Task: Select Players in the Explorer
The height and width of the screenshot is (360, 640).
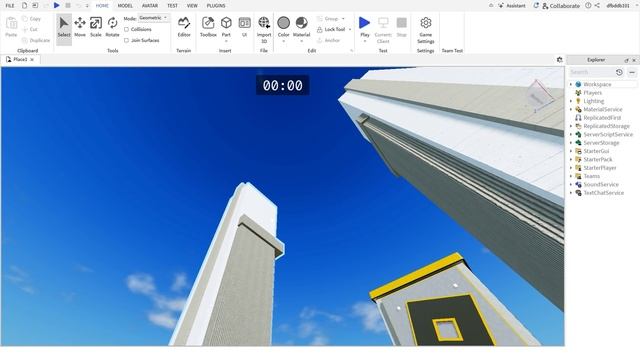Action: point(592,93)
